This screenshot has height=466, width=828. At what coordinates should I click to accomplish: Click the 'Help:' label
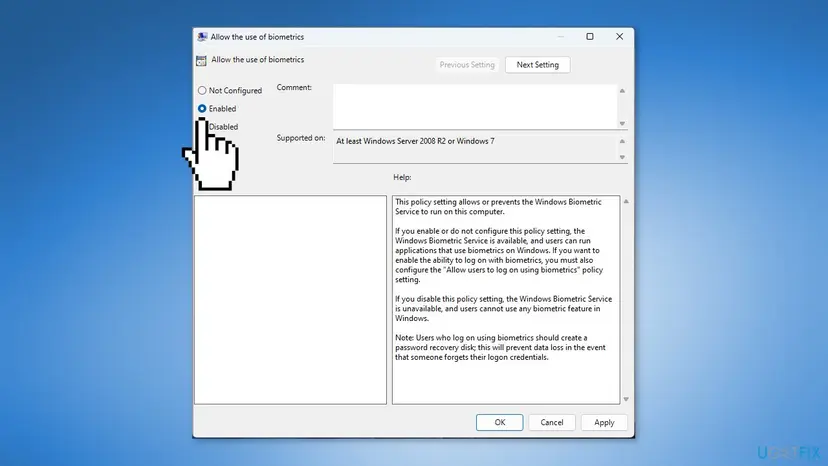(402, 178)
